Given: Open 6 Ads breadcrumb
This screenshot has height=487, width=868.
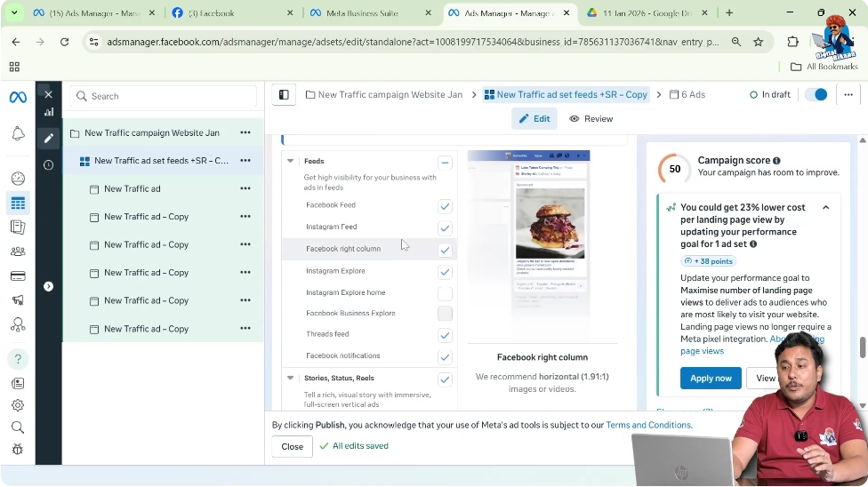Looking at the screenshot, I should pyautogui.click(x=687, y=94).
